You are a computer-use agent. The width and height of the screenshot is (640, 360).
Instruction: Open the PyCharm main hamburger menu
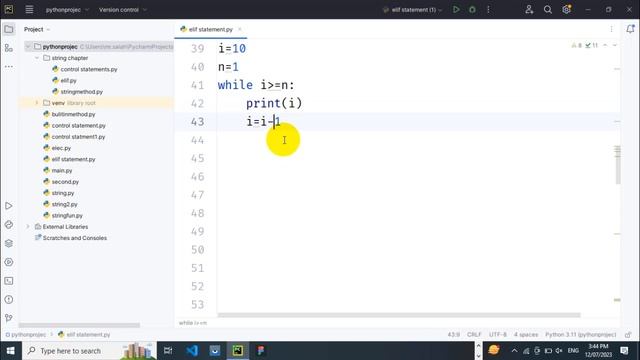tap(29, 9)
